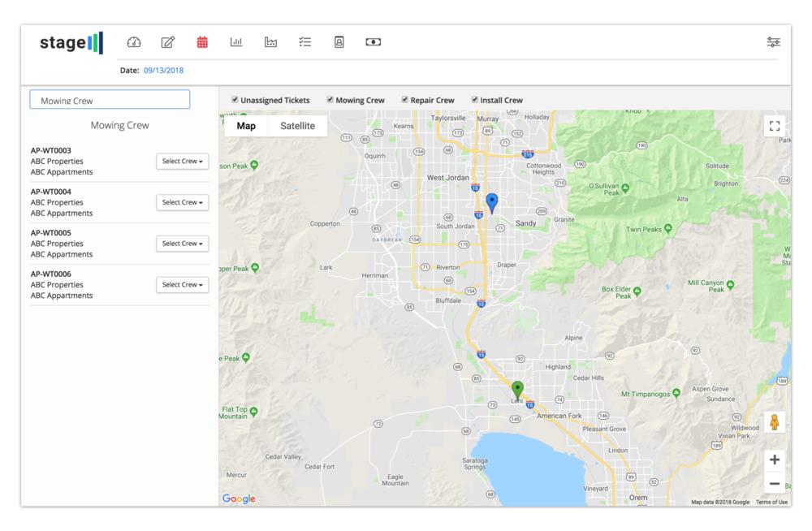The height and width of the screenshot is (531, 812).
Task: Click the Mowing Crew search field
Action: 110,100
